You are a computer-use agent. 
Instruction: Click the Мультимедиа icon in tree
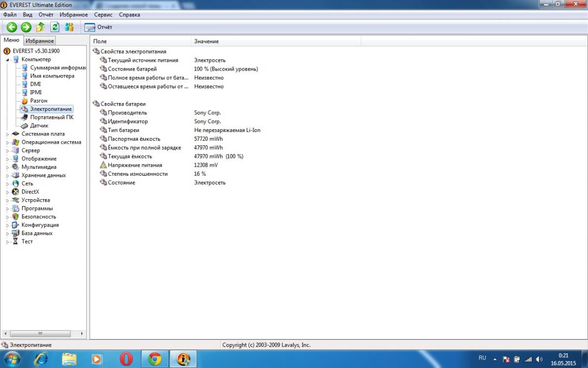point(16,167)
